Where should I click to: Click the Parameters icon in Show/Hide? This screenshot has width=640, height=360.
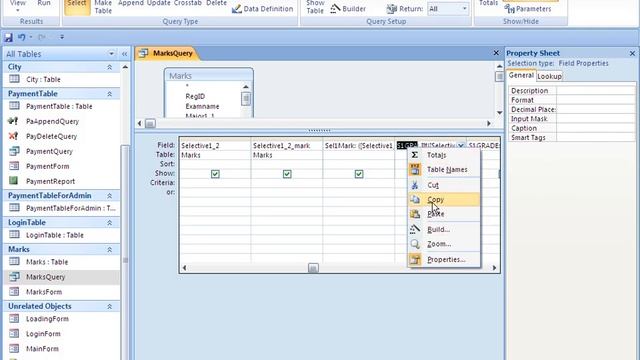[509, 9]
